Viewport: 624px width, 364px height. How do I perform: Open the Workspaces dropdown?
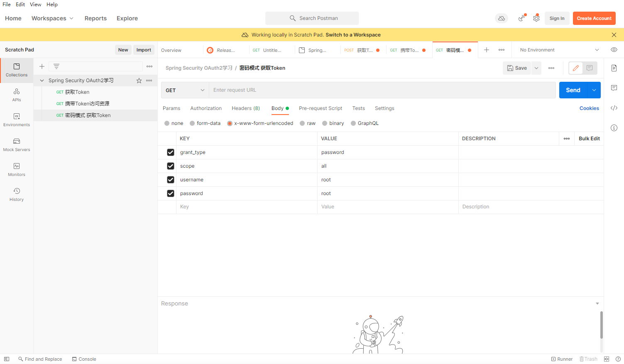coord(52,18)
